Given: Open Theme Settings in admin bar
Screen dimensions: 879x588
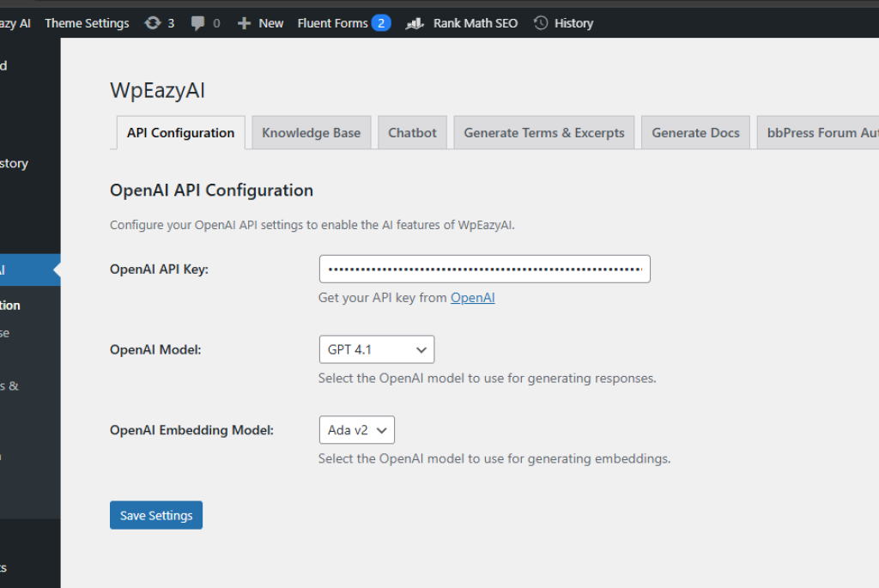Looking at the screenshot, I should tap(87, 23).
